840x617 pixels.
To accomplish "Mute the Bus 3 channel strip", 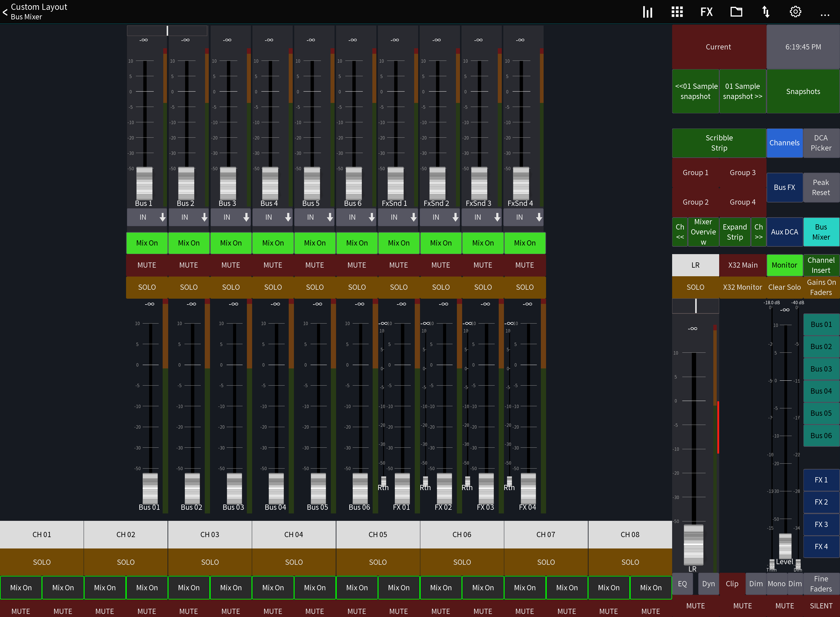I will [x=231, y=265].
